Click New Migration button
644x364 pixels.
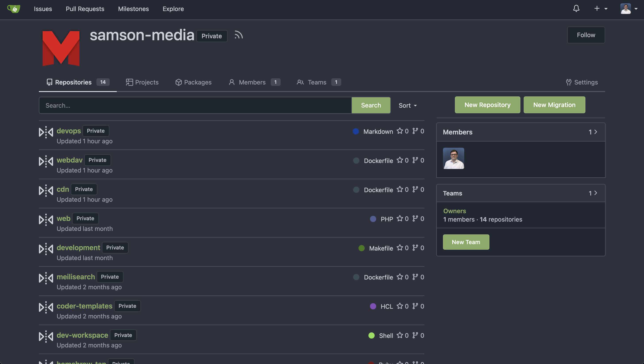coord(554,105)
